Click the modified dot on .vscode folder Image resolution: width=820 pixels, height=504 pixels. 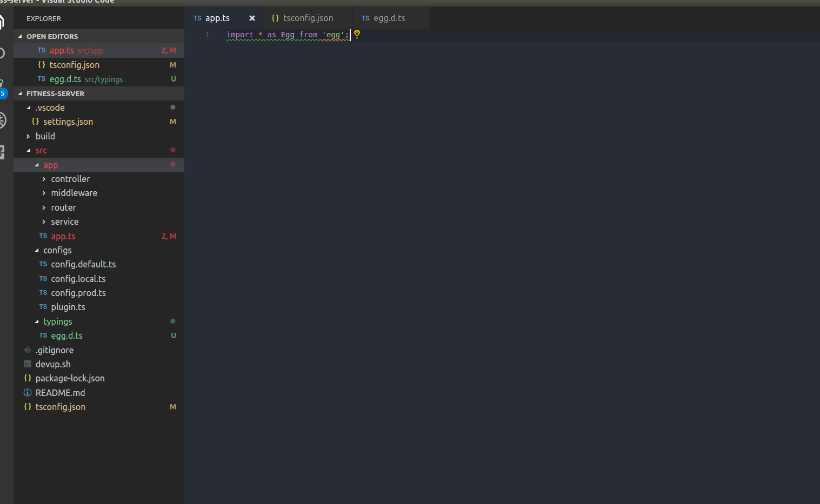coord(172,107)
